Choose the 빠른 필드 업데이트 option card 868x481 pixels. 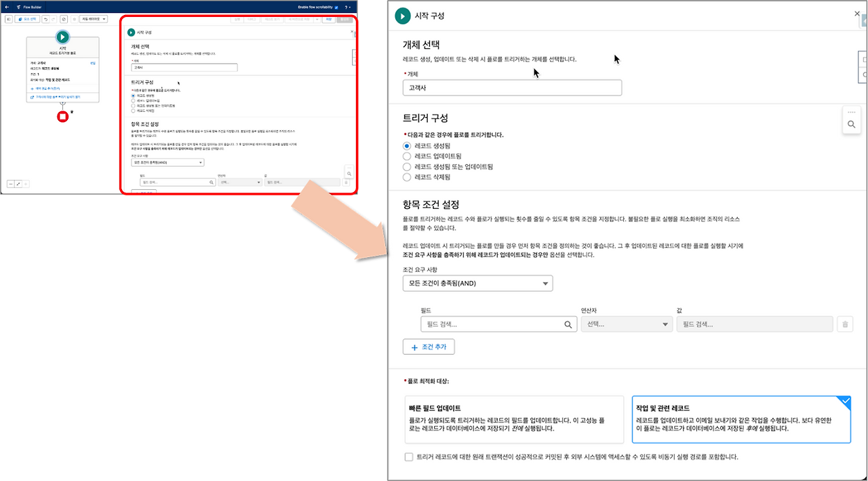click(514, 419)
